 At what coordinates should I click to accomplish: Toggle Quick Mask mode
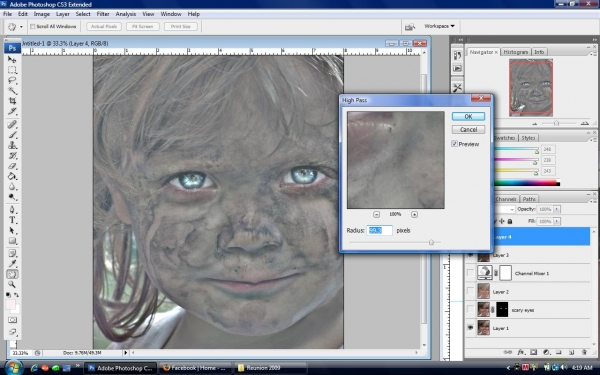(12, 320)
